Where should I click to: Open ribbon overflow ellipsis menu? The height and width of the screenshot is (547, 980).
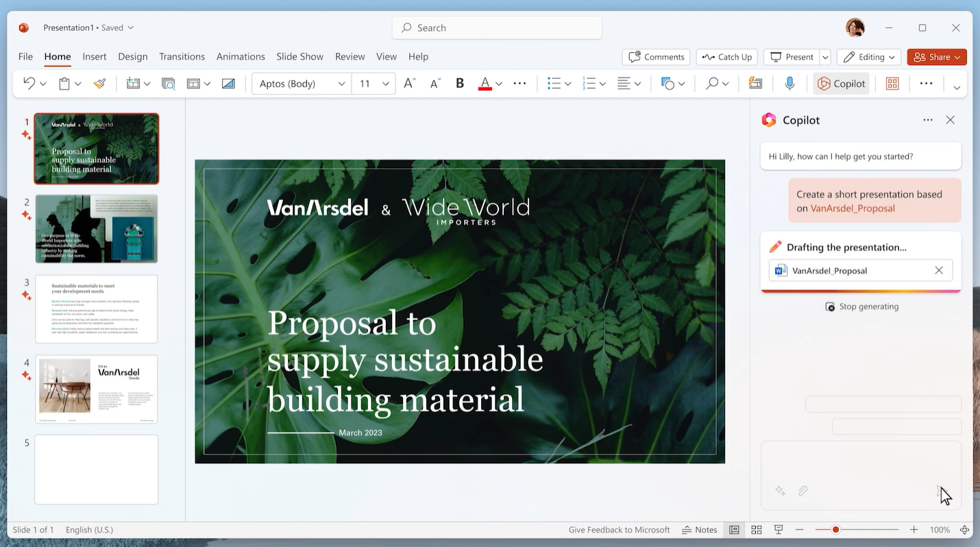(x=926, y=84)
